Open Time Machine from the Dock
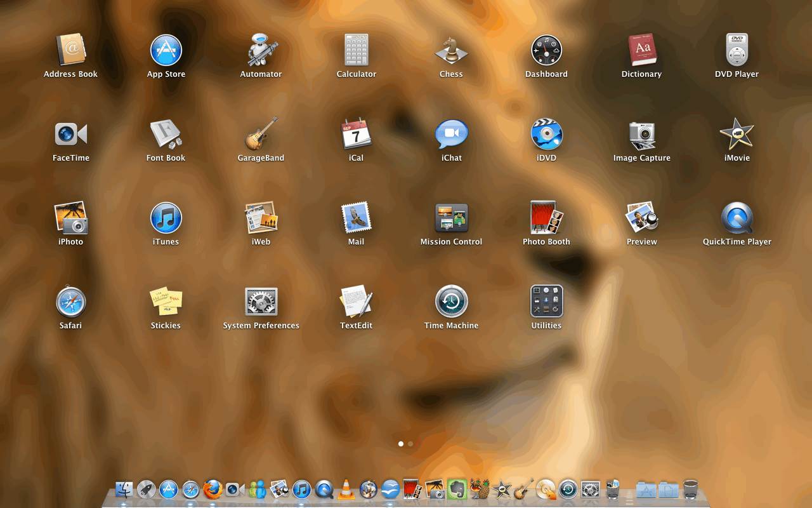The width and height of the screenshot is (812, 508). coord(568,490)
